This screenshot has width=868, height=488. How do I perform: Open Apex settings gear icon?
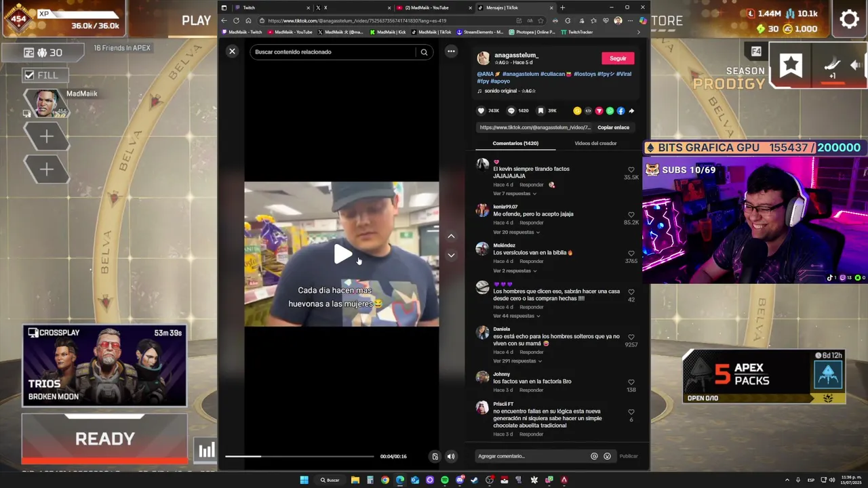click(849, 19)
